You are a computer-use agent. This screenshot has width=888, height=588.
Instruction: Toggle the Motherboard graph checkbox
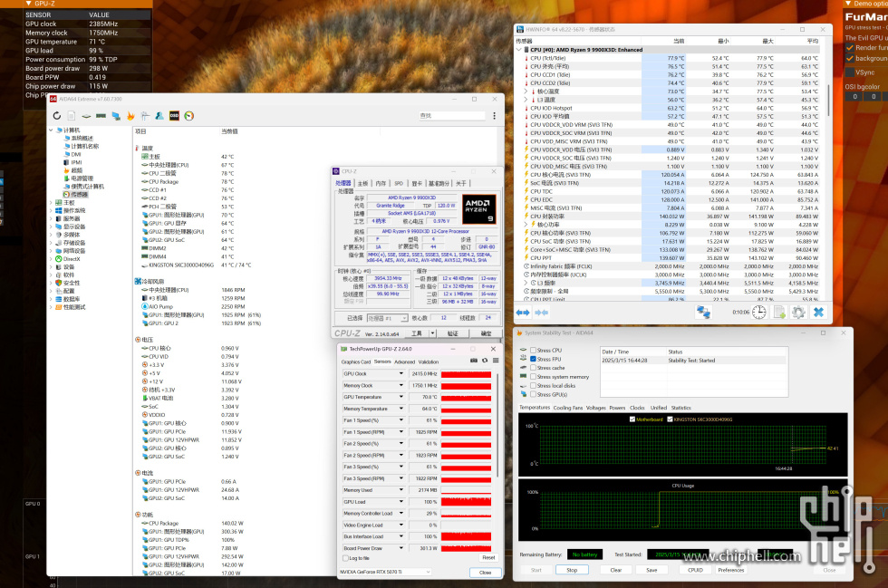coord(632,419)
